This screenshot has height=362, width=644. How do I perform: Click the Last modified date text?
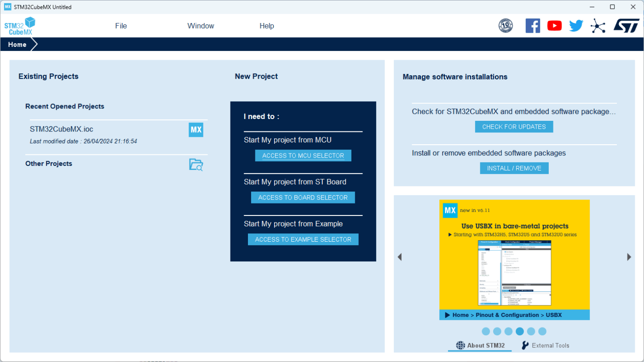(83, 141)
